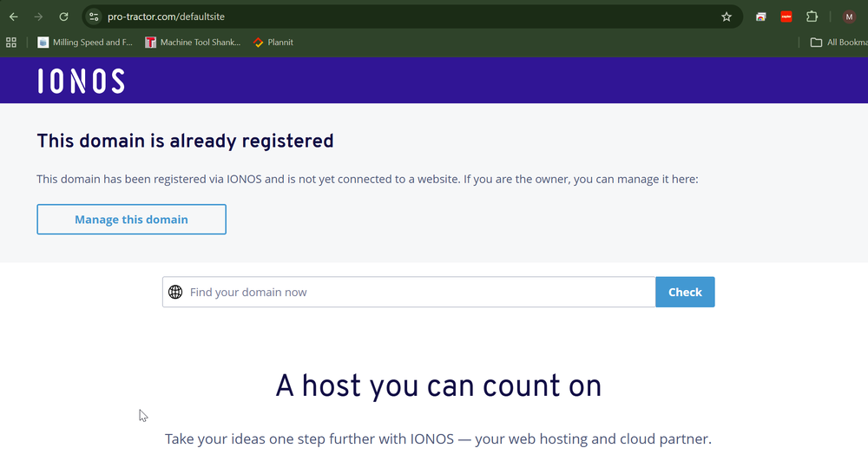Open the apps grid in bookmarks bar
Screen dimensions: 868x468
11,42
